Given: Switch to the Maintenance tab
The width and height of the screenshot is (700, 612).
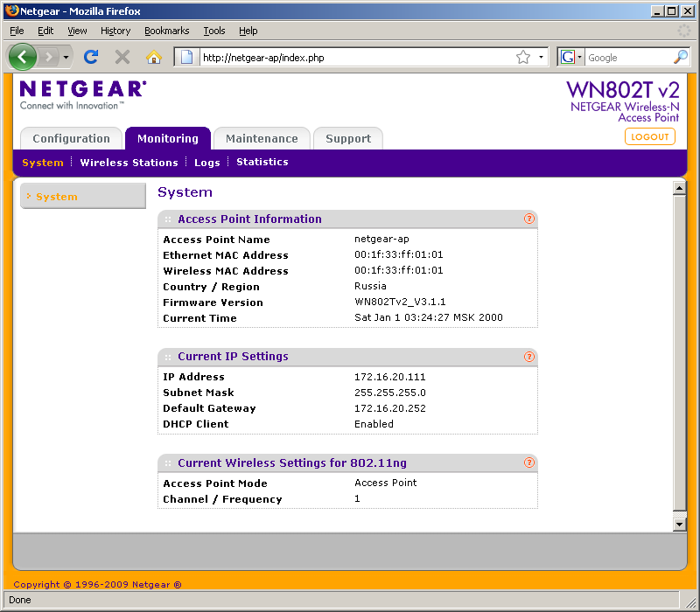Looking at the screenshot, I should pos(262,139).
